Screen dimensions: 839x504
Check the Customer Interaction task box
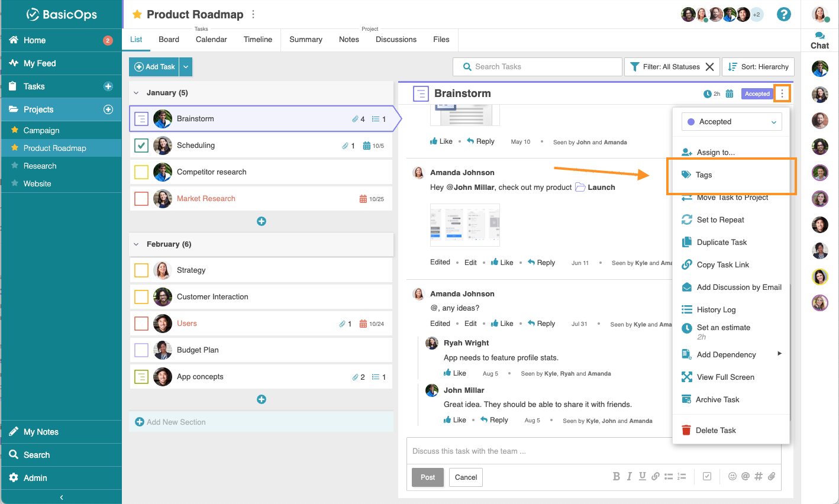coord(141,297)
